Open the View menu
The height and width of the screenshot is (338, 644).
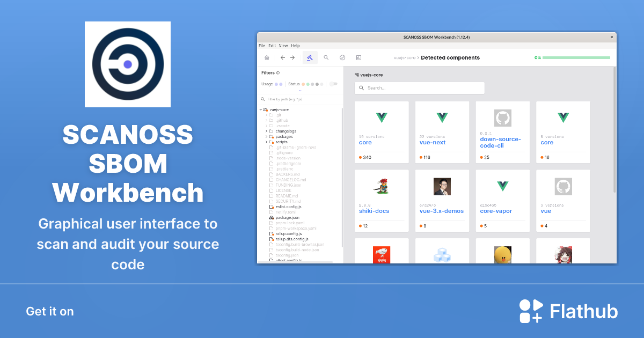click(282, 46)
